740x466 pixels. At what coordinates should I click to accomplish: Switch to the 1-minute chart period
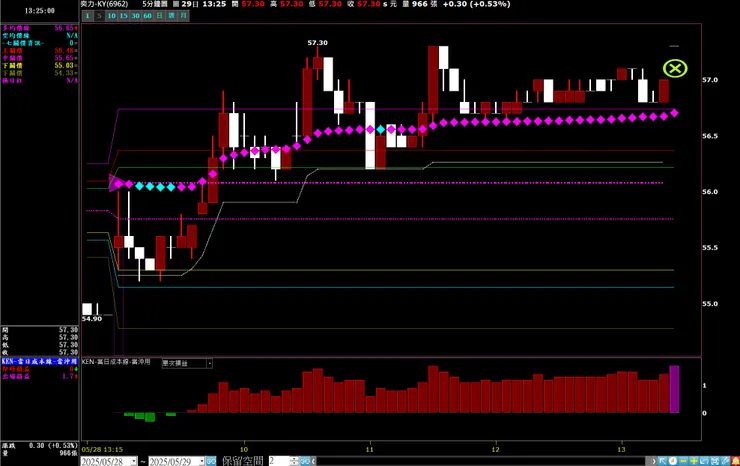pos(87,16)
